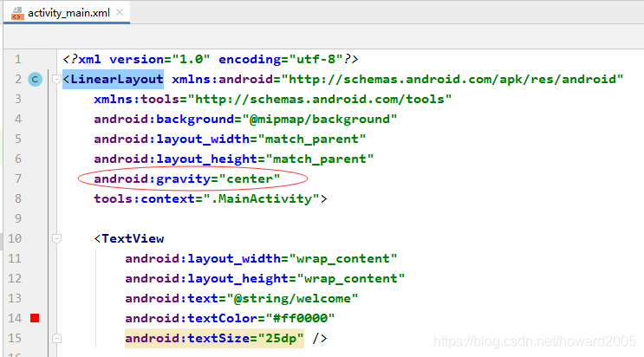The width and height of the screenshot is (644, 357).
Task: Click the android:gravity="center" attribute
Action: (x=187, y=179)
